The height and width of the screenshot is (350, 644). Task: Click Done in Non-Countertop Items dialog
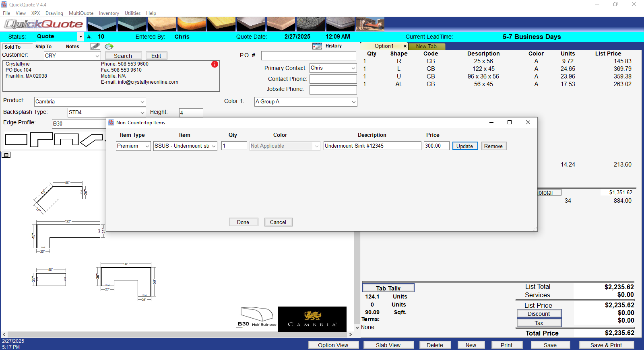[x=243, y=222]
